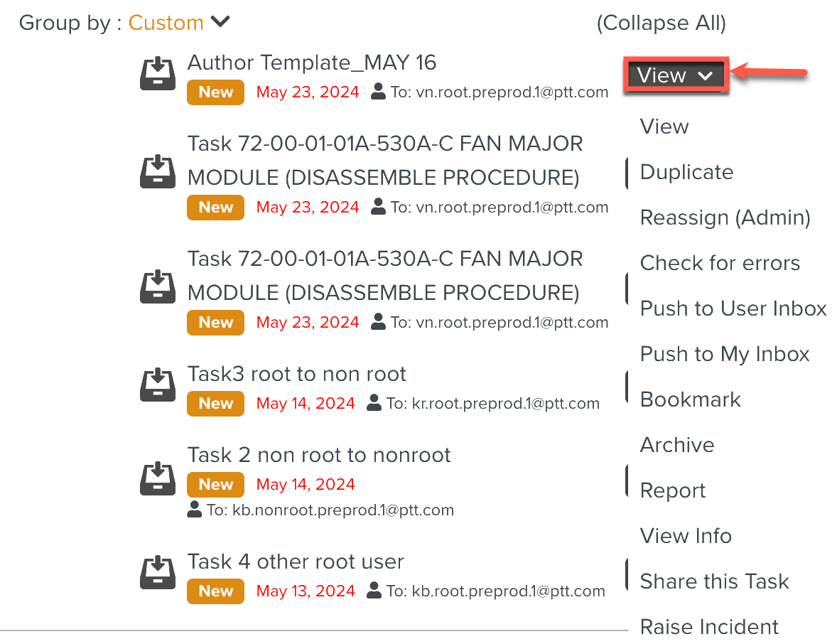Click the person icon next to kr.root.preprod.1@ptt.com
Image resolution: width=837 pixels, height=644 pixels.
374,403
